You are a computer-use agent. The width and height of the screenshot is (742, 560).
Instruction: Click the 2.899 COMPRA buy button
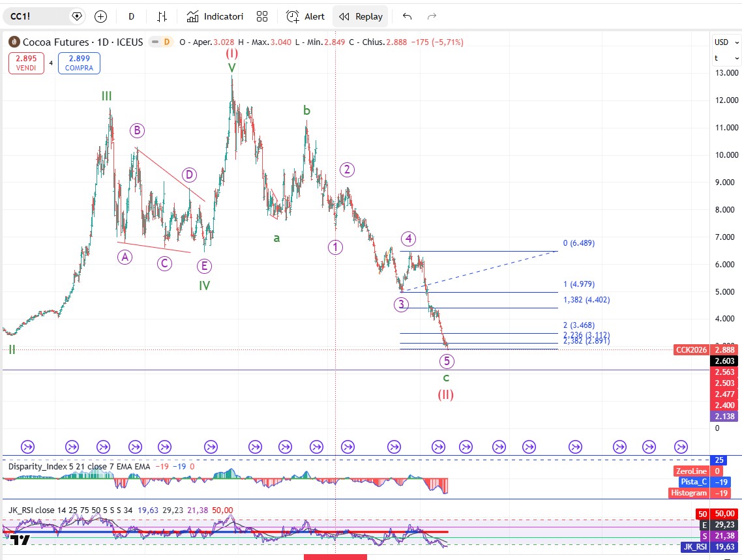pos(79,63)
